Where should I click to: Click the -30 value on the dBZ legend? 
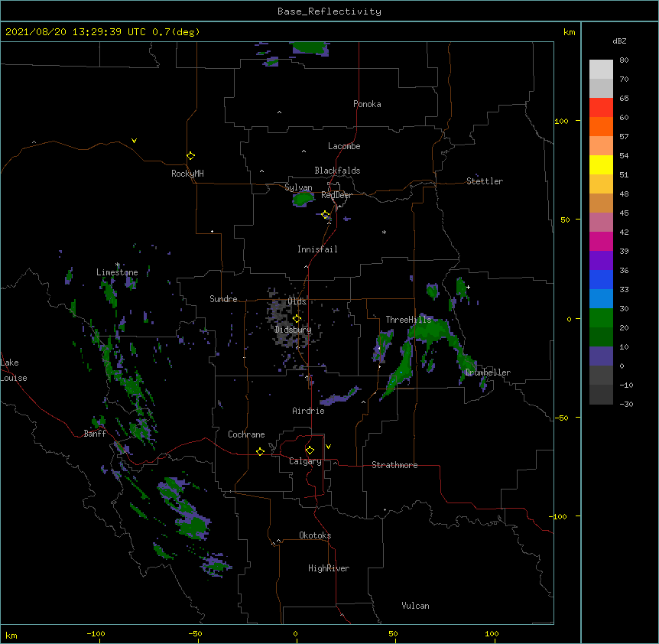[626, 404]
